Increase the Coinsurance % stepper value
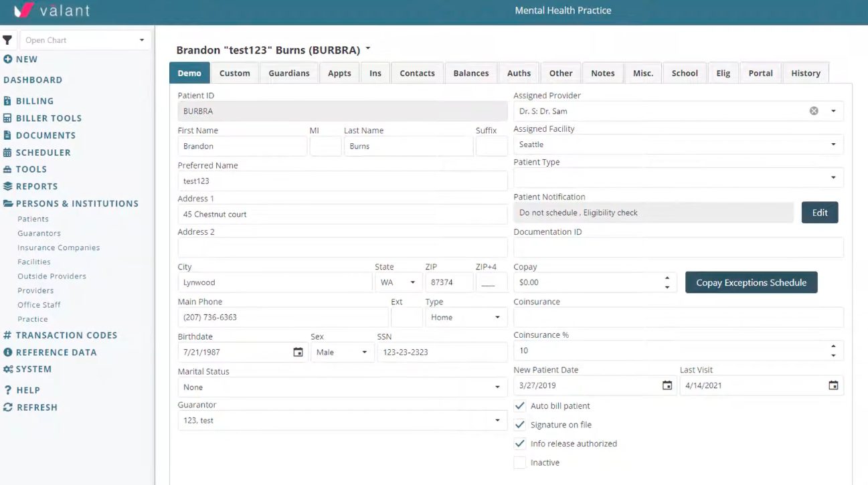 [x=833, y=347]
